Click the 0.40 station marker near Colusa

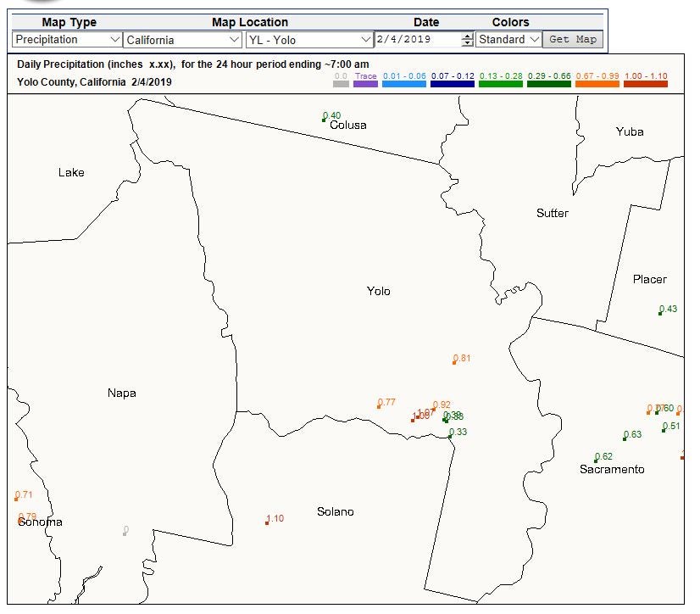[324, 120]
